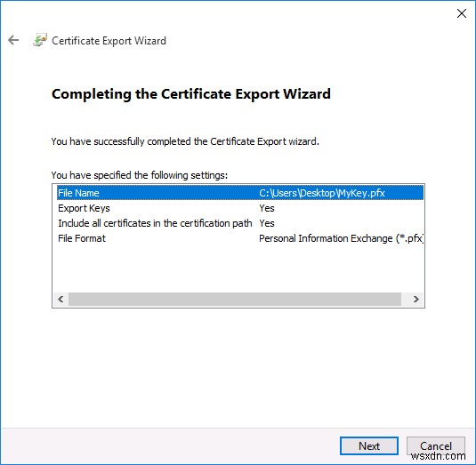Click the Completing the Certificate Export Wizard heading
Image resolution: width=476 pixels, height=465 pixels.
tap(191, 94)
